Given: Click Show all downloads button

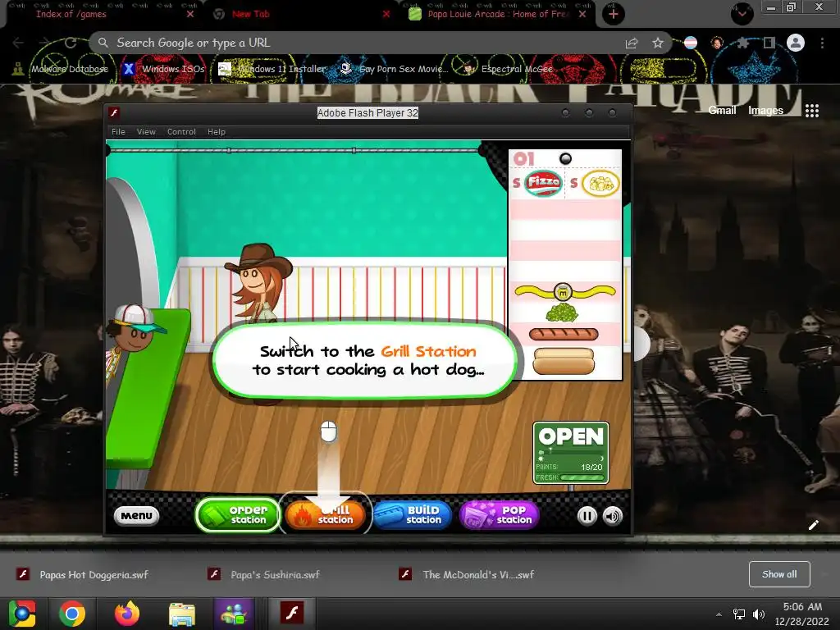Looking at the screenshot, I should pyautogui.click(x=779, y=574).
